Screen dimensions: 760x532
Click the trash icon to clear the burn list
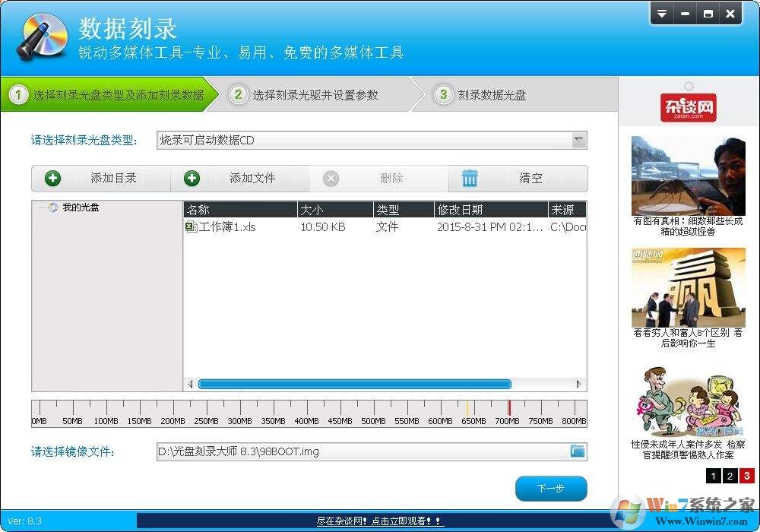pyautogui.click(x=470, y=178)
